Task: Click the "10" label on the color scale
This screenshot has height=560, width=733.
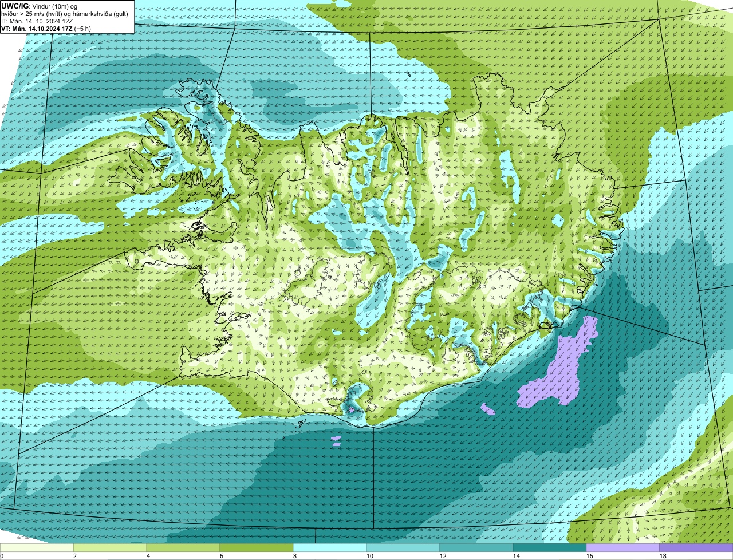Action: tap(370, 556)
